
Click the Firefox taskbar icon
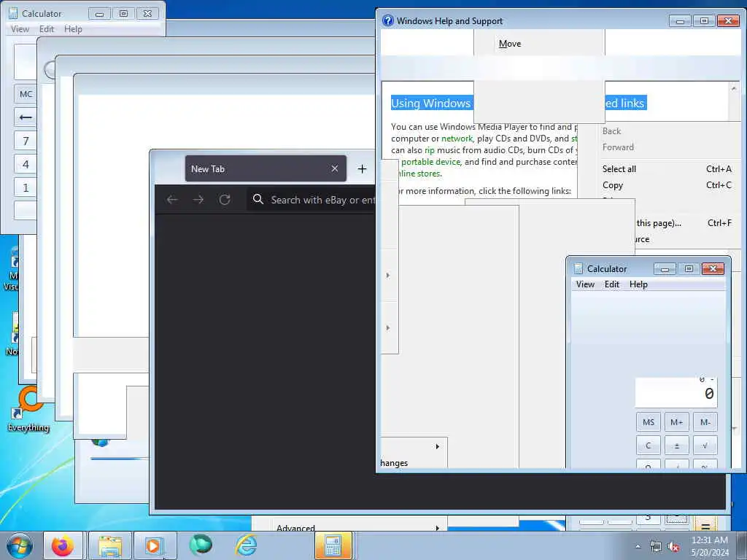pos(63,545)
